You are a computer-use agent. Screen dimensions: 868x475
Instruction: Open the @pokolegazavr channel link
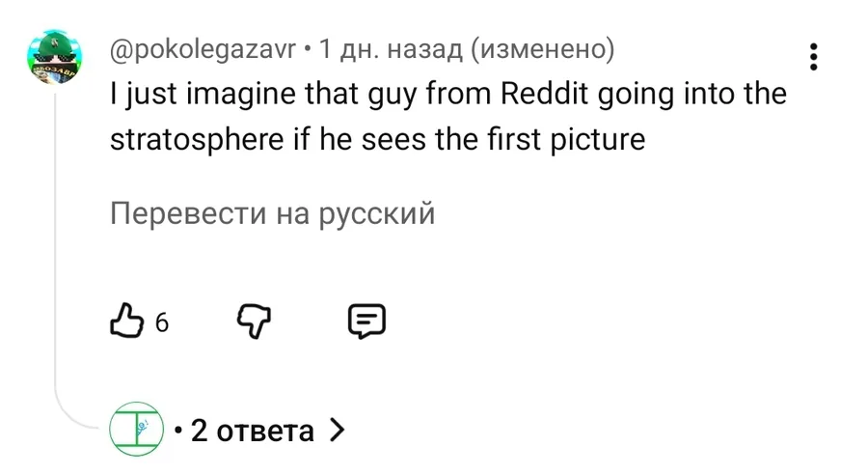coord(202,49)
